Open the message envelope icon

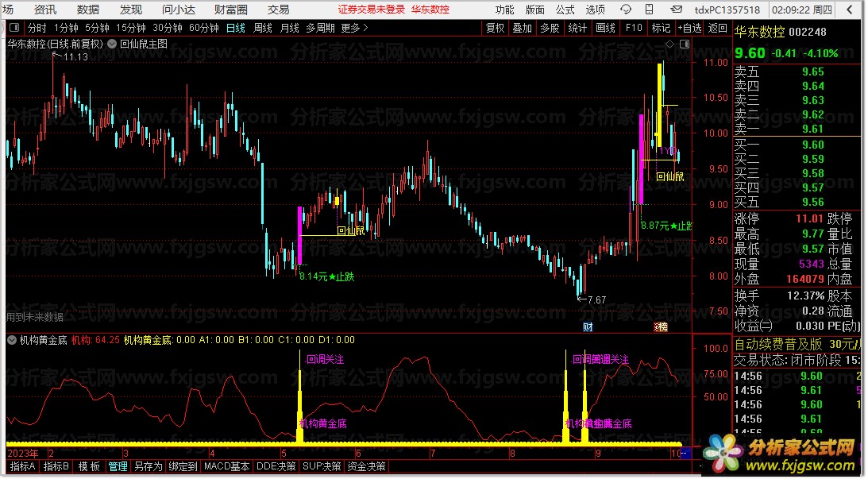(x=677, y=10)
